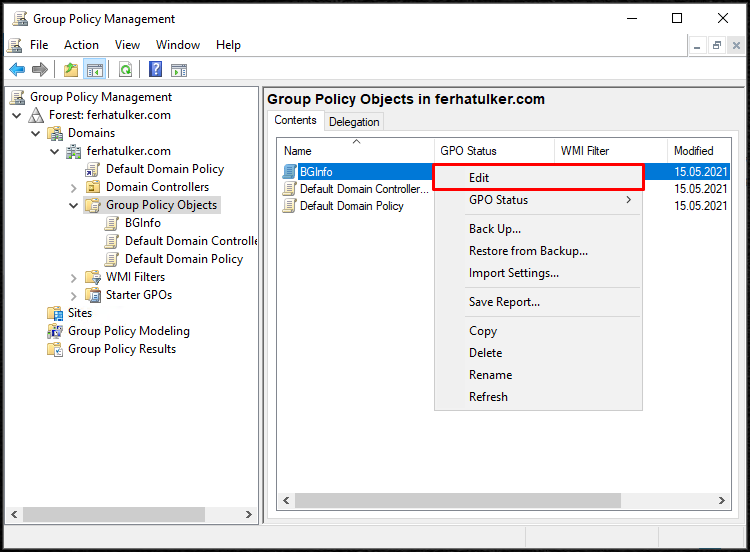Select Group Policy Modeling in the tree

pos(129,331)
